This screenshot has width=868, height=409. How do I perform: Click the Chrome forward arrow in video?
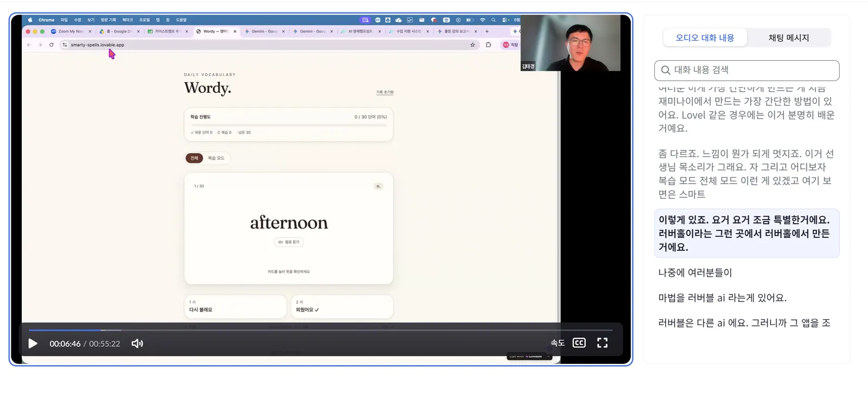click(x=40, y=45)
